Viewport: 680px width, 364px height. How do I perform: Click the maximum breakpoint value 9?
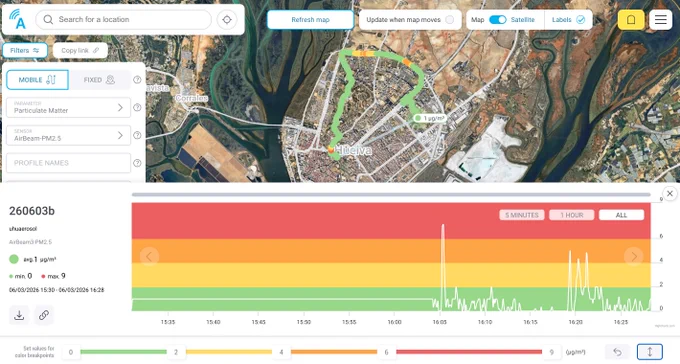(x=552, y=352)
